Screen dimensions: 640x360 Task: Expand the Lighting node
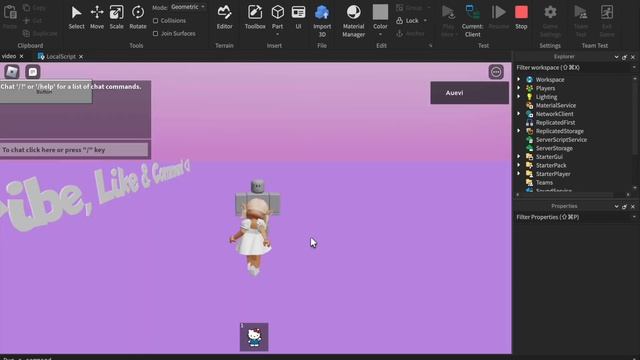coord(519,97)
